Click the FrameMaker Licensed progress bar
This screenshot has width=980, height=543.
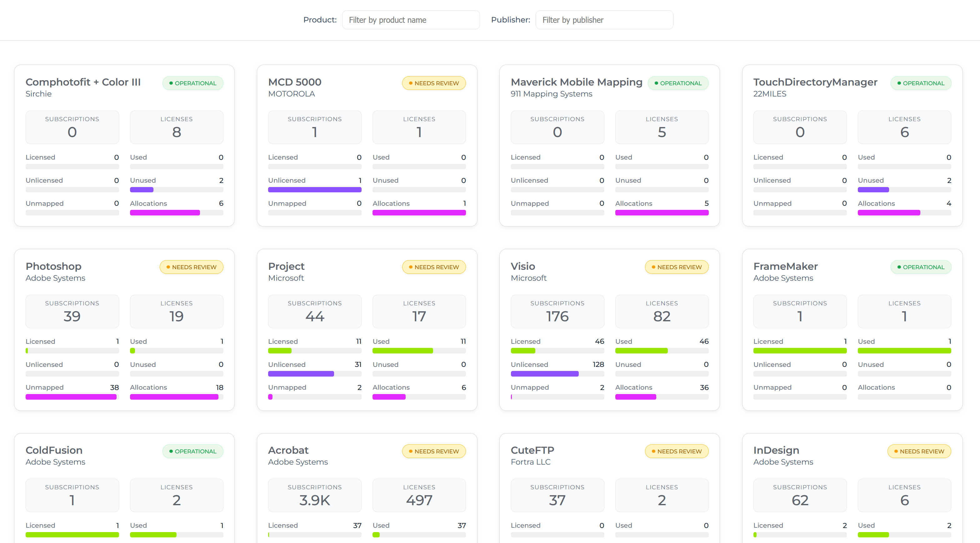pos(800,351)
